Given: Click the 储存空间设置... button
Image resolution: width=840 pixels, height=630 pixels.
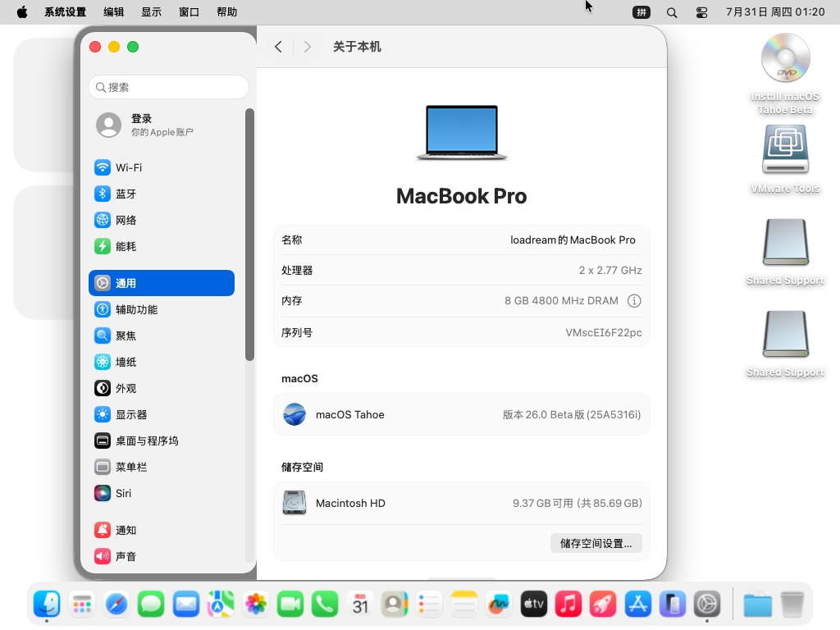Looking at the screenshot, I should pos(596,543).
